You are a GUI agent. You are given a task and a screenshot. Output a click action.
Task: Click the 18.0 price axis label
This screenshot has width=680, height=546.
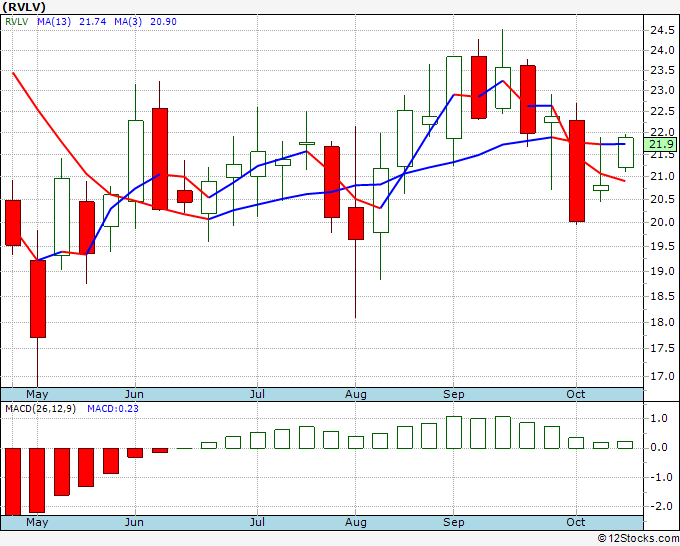pyautogui.click(x=662, y=322)
